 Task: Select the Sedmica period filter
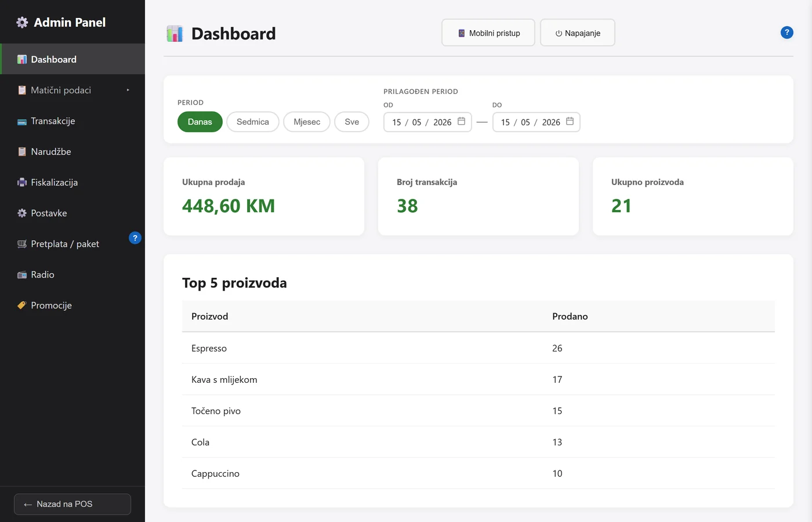point(253,122)
